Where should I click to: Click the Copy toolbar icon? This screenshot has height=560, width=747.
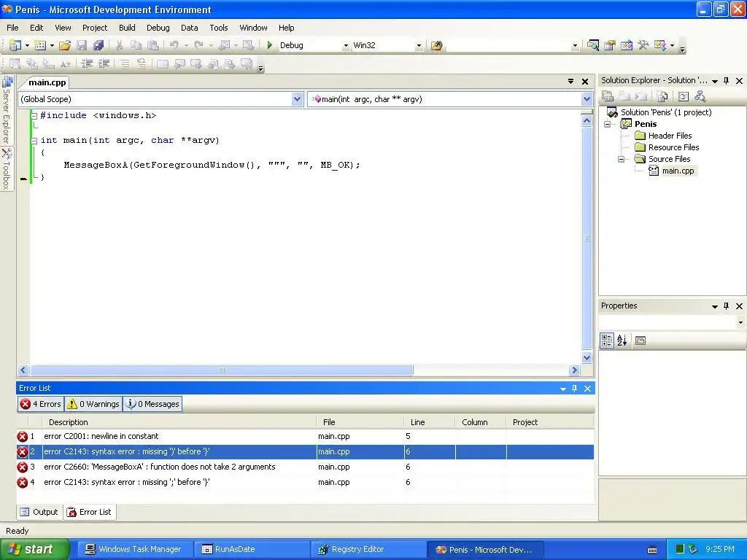tap(136, 45)
